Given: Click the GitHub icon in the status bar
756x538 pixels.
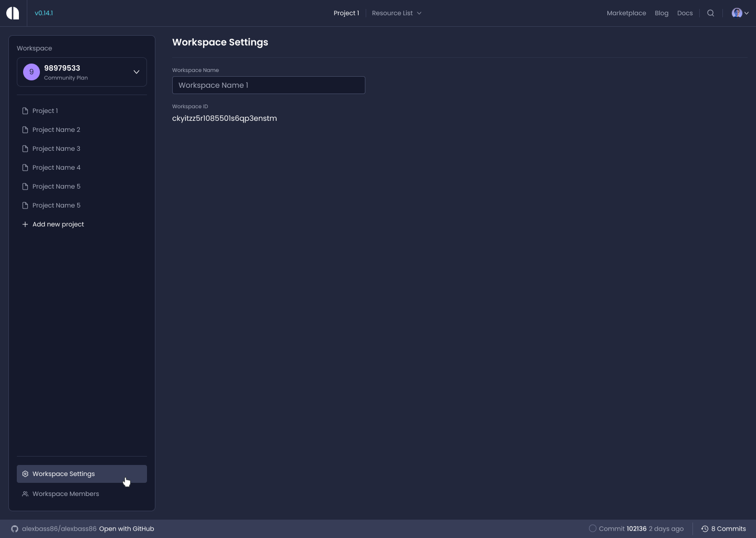Looking at the screenshot, I should pyautogui.click(x=15, y=529).
